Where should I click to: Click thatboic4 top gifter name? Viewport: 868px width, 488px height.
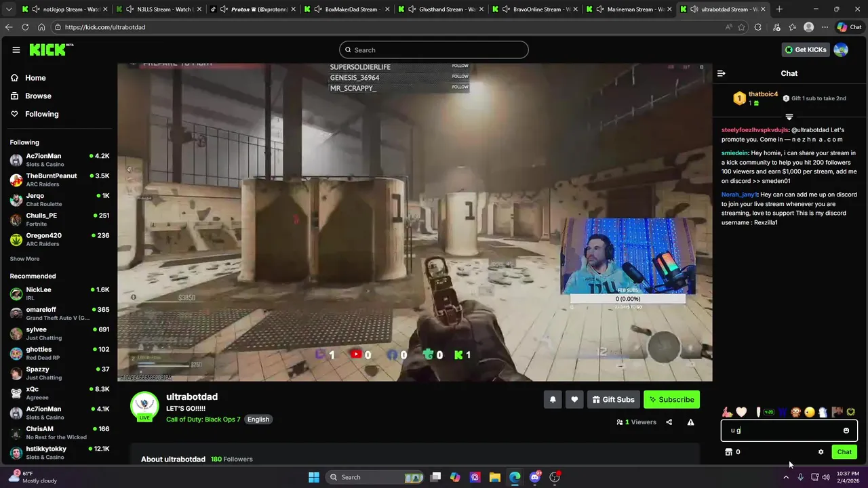pyautogui.click(x=763, y=94)
